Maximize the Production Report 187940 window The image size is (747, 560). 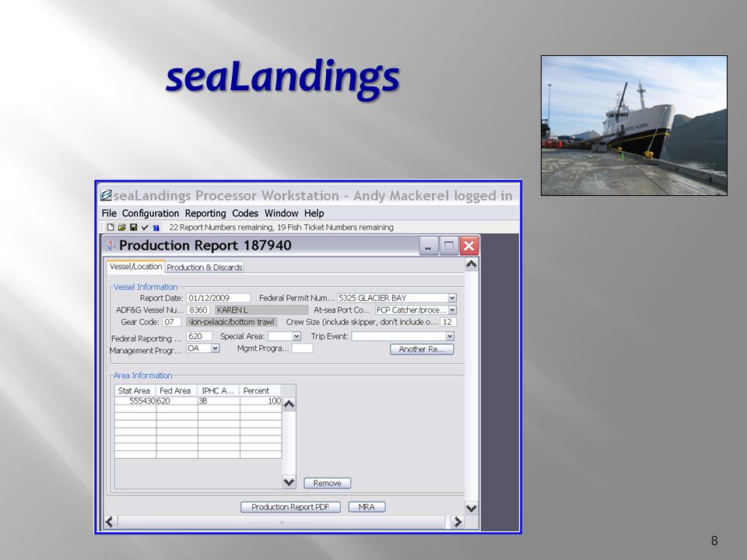448,247
